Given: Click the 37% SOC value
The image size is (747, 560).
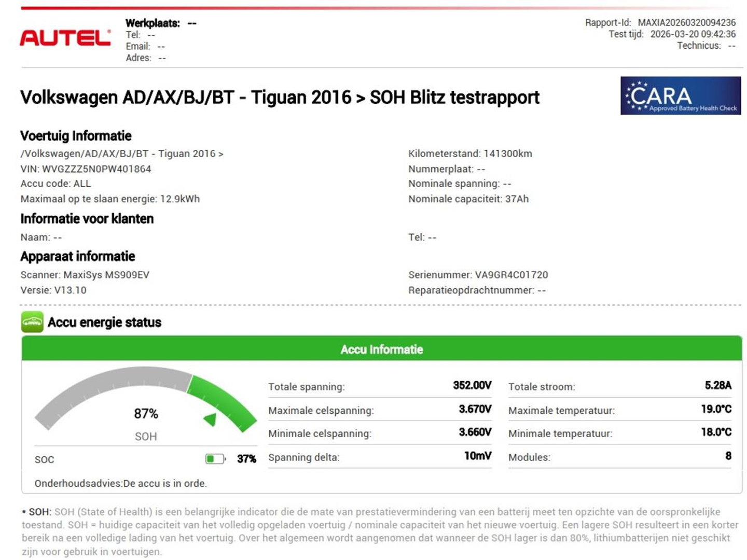Looking at the screenshot, I should [x=246, y=458].
